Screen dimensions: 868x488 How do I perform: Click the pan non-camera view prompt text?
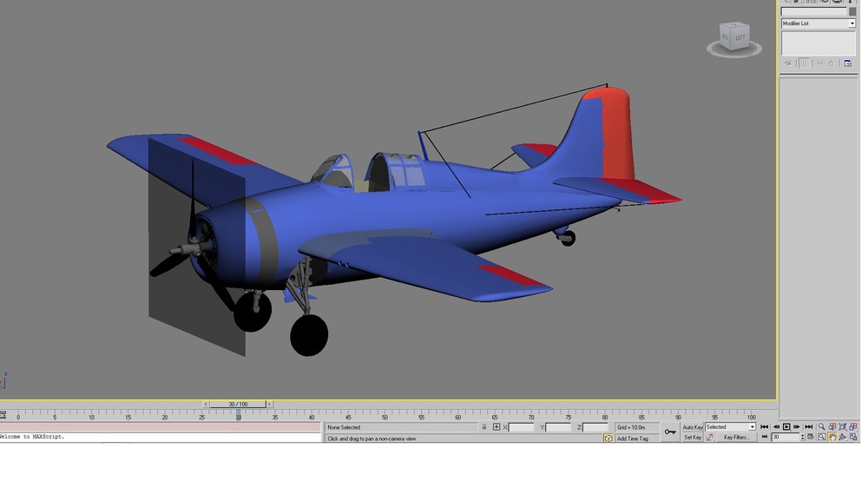tap(372, 439)
